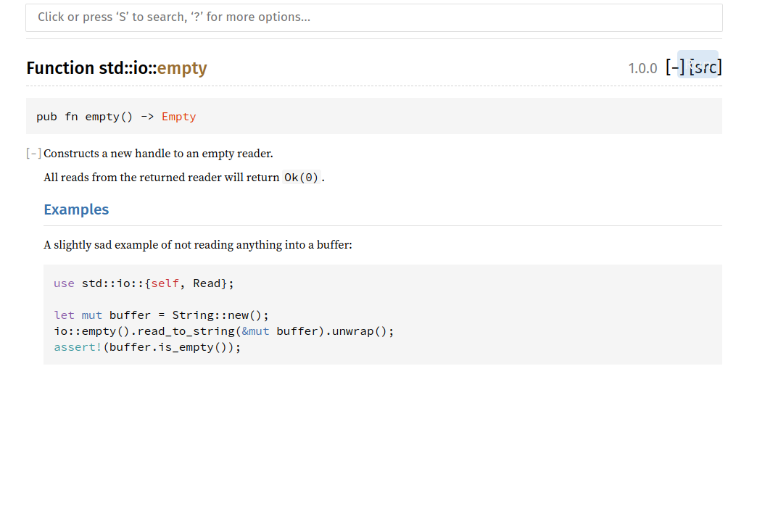This screenshot has height=532, width=757.
Task: Open the Empty return type link
Action: click(178, 117)
